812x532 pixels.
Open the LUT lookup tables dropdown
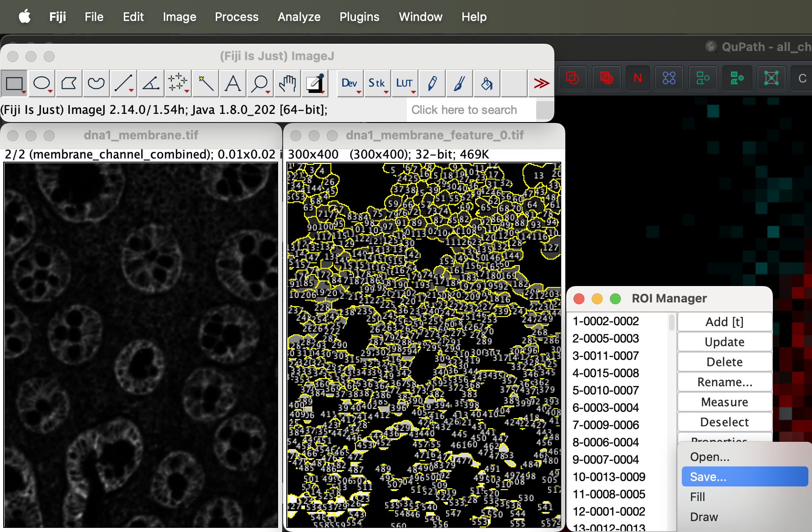coord(404,83)
